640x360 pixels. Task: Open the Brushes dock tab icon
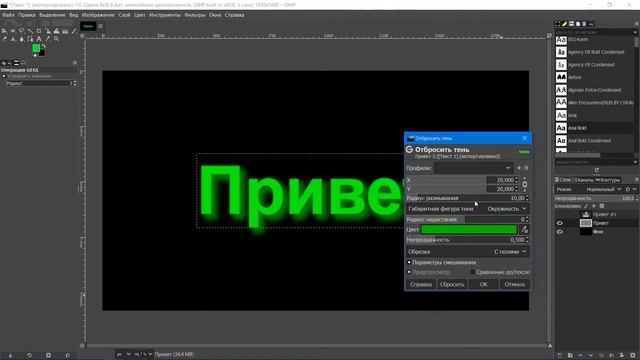557,24
